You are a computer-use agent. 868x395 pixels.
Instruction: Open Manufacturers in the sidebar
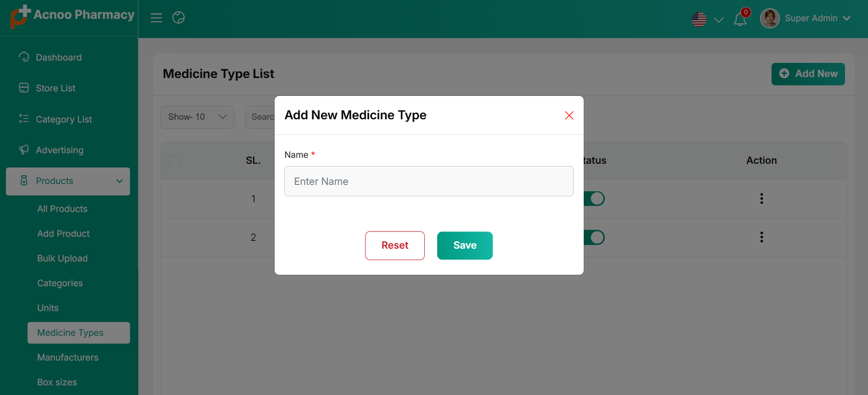[68, 358]
